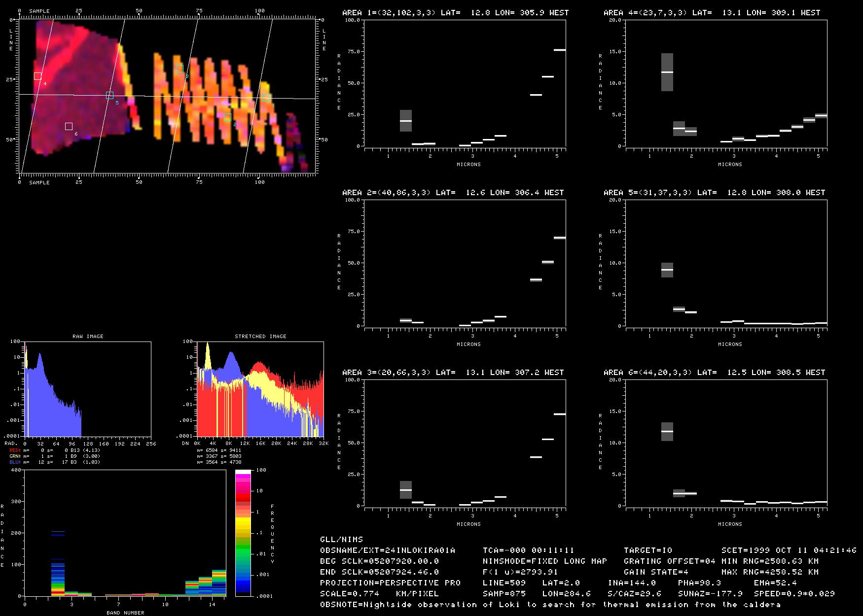Select the white area 6 marker box

(x=69, y=127)
